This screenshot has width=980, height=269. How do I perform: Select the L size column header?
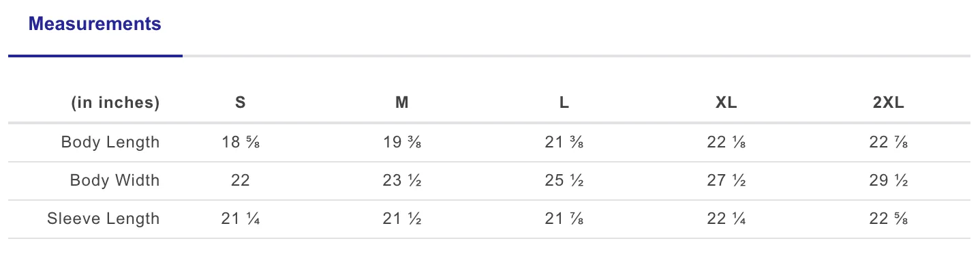(564, 103)
